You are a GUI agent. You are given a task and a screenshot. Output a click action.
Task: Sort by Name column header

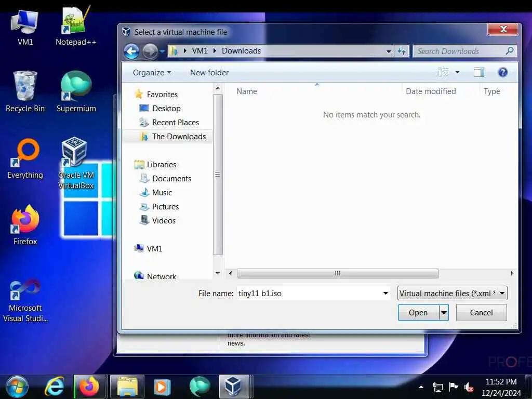[247, 91]
